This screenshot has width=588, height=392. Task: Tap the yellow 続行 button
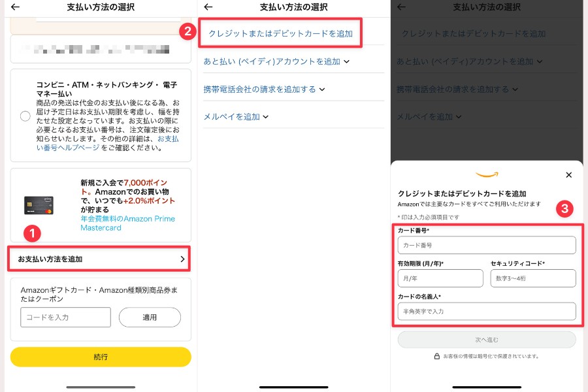tap(101, 357)
